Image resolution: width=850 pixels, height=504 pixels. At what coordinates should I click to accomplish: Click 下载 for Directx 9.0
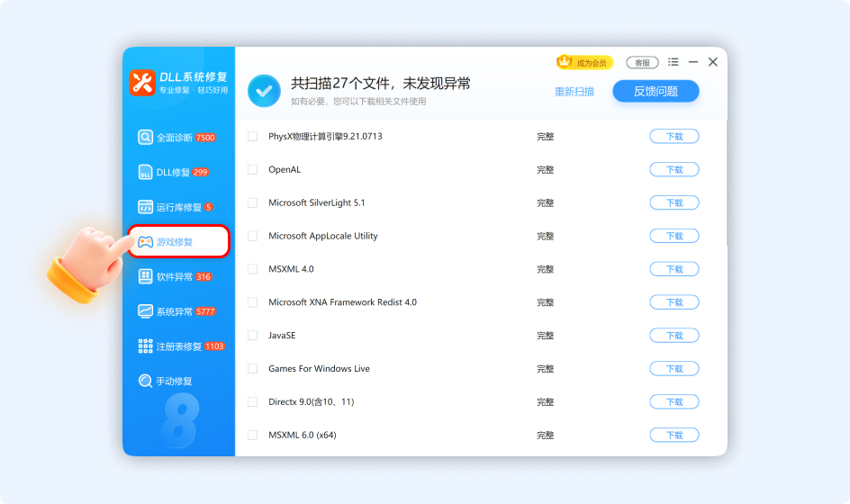coord(674,401)
